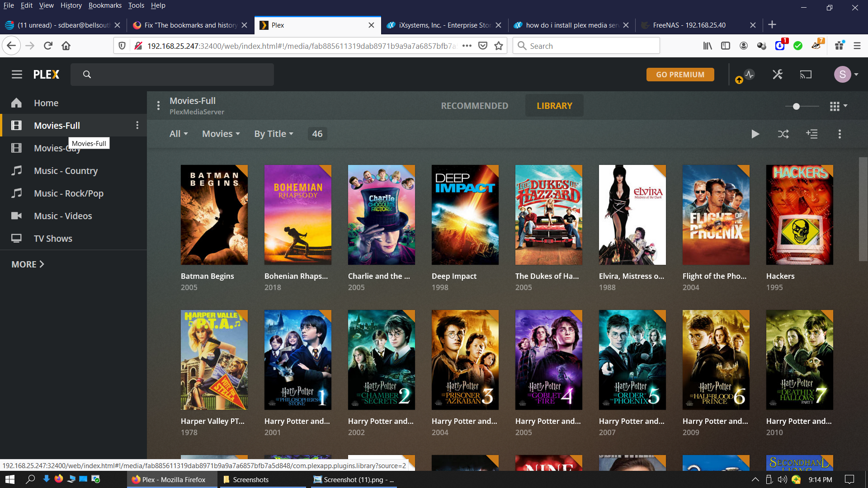Go to Firefox home page
This screenshot has height=488, width=868.
66,46
